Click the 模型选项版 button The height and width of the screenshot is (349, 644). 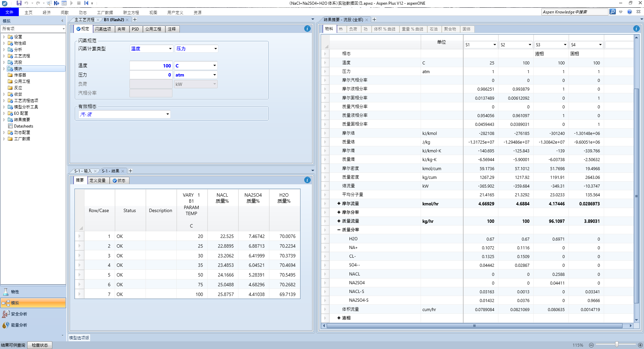pyautogui.click(x=79, y=338)
